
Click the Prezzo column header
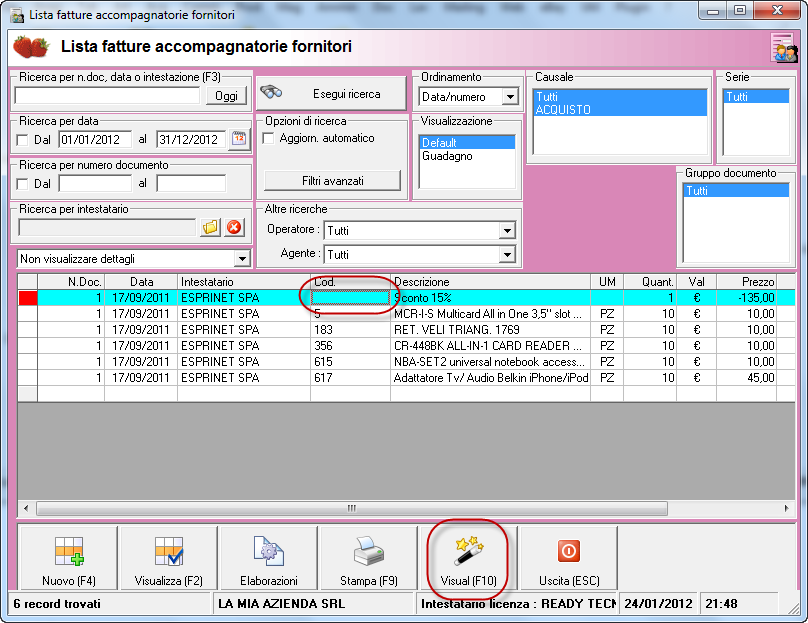[746, 282]
